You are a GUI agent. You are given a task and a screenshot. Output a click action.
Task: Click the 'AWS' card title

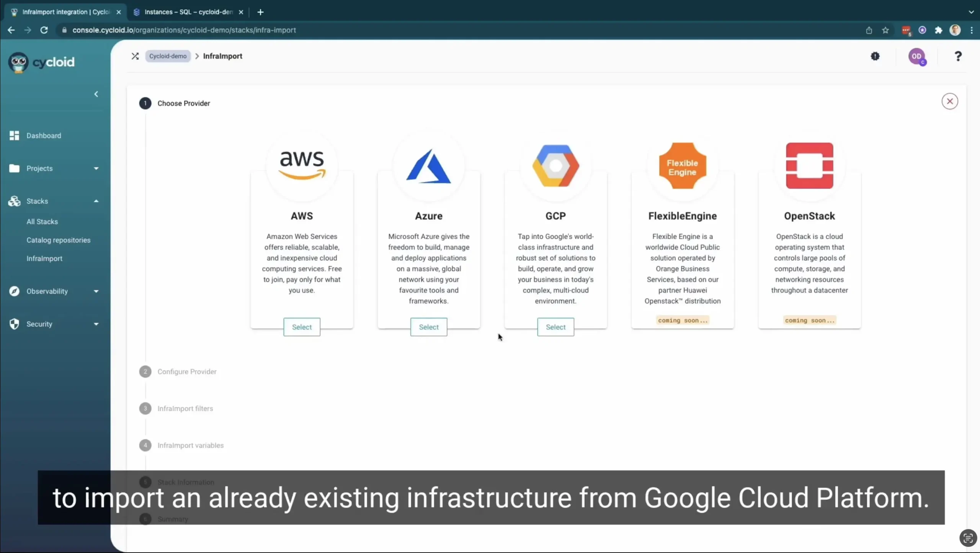302,216
